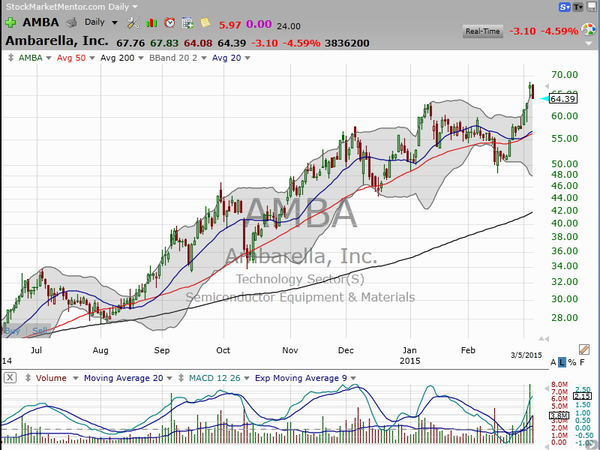This screenshot has width=600, height=450.
Task: Click the resize handle left of Volume
Action: coord(28,378)
